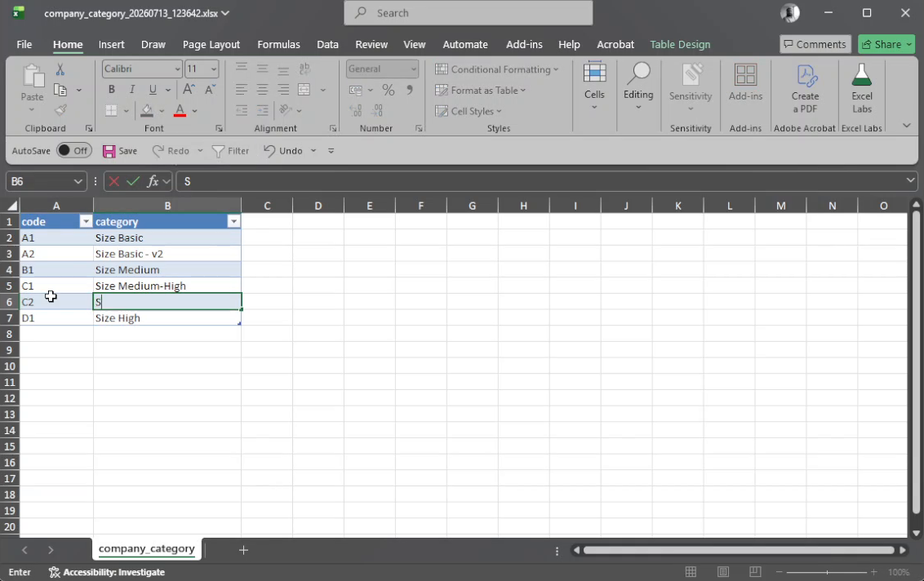924x581 pixels.
Task: Switch to the Table Design tab
Action: click(680, 44)
